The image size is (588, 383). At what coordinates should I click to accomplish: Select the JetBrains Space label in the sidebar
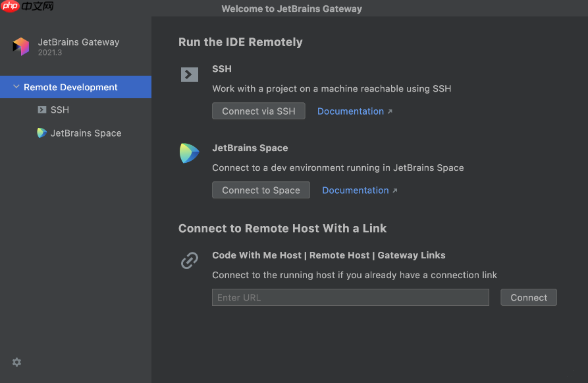(86, 133)
